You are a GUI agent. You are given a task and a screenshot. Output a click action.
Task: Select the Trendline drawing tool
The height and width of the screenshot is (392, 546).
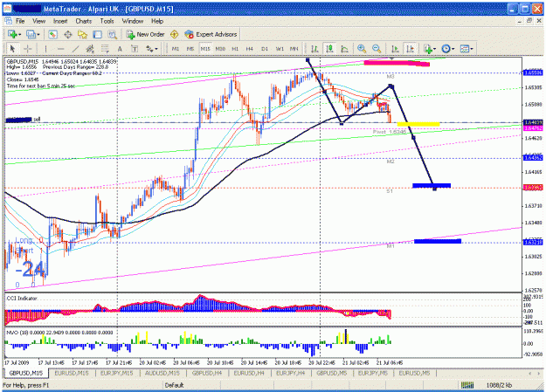click(75, 49)
